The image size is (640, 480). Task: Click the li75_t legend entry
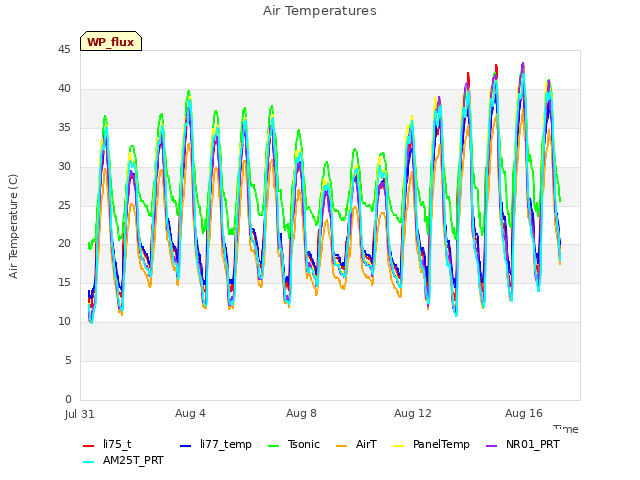click(x=107, y=444)
